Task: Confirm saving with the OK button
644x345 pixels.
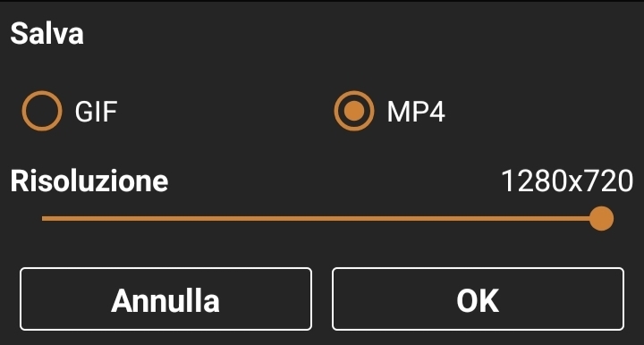Action: pos(478,299)
